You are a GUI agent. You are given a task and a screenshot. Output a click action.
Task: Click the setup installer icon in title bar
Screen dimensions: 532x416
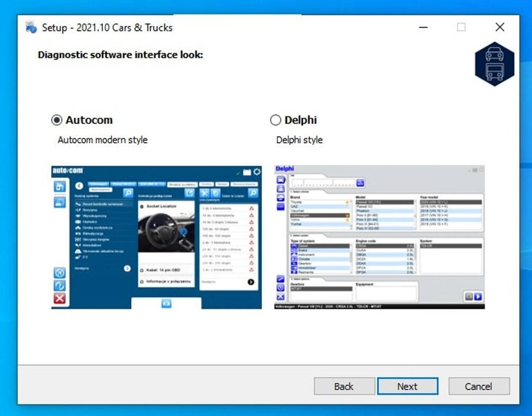pos(31,28)
